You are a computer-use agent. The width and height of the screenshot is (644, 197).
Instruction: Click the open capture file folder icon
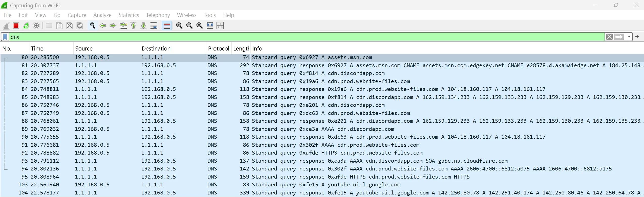(49, 26)
